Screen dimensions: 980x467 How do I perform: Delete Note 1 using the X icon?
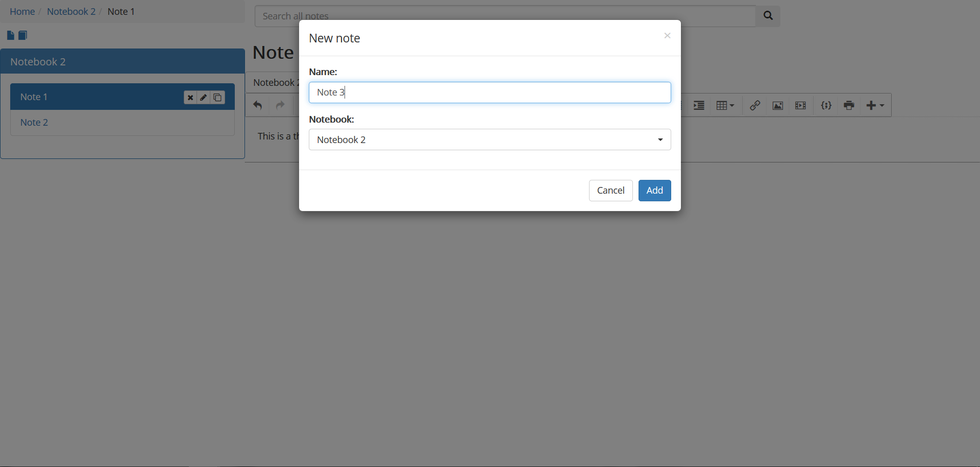coord(190,97)
